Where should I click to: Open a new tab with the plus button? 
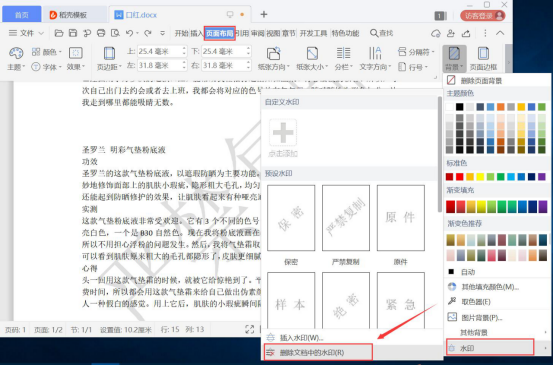tap(264, 14)
